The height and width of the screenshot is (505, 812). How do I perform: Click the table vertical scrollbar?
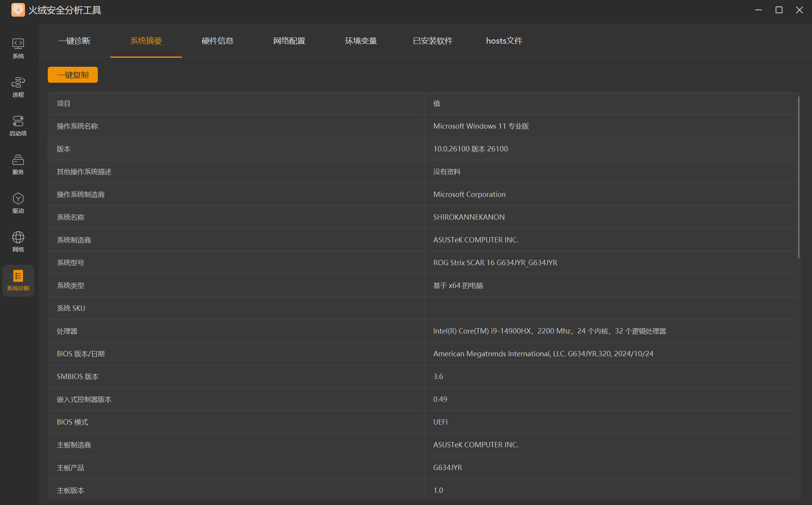click(799, 177)
